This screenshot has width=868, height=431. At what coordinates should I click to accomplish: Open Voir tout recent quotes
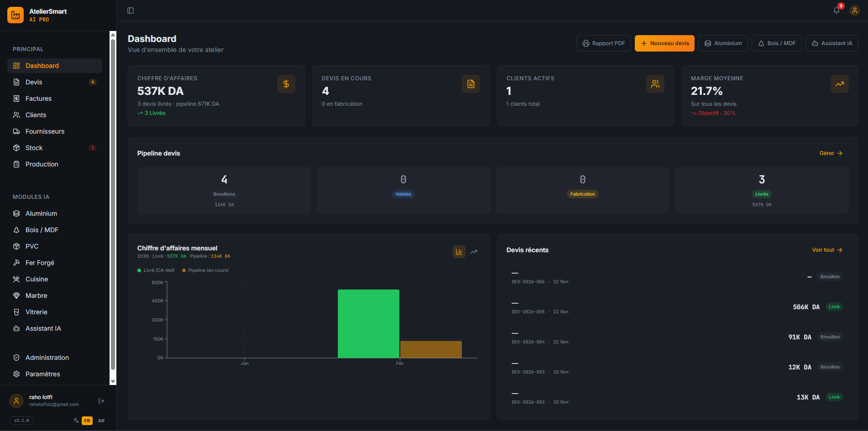827,250
